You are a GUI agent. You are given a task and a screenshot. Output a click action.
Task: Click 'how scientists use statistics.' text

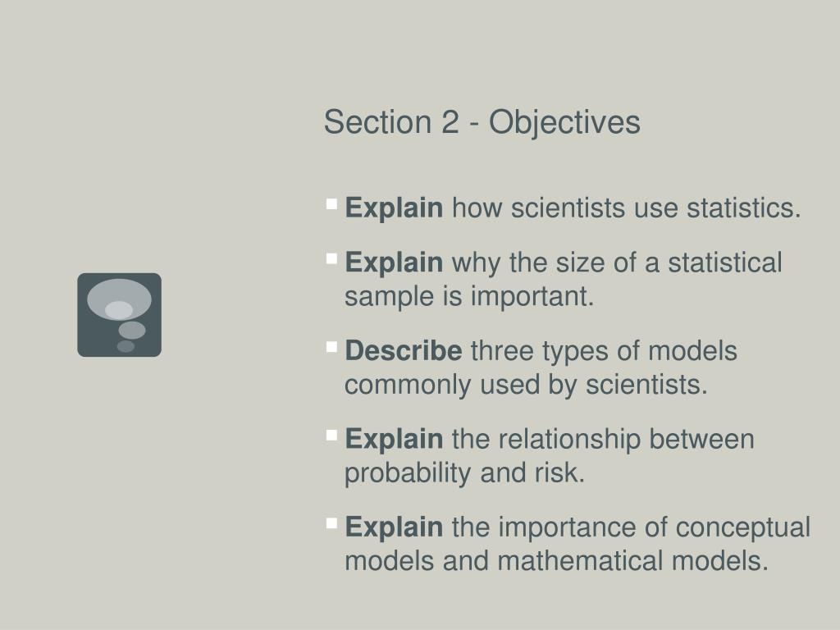626,208
